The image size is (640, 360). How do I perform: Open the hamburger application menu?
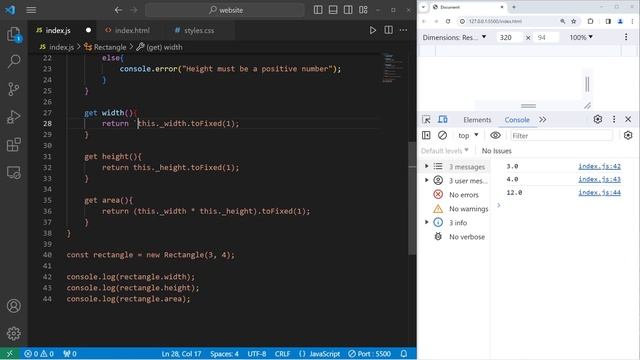(31, 10)
